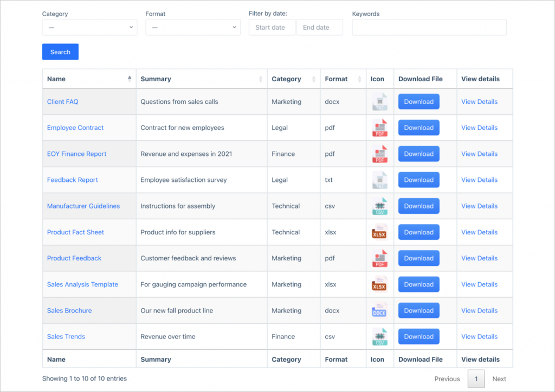The width and height of the screenshot is (555, 392).
Task: Open the Client FAQ link
Action: pyautogui.click(x=63, y=102)
